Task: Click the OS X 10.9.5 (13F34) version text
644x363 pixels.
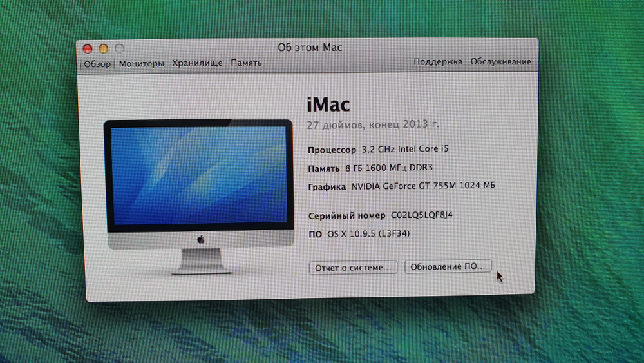Action: click(x=368, y=234)
